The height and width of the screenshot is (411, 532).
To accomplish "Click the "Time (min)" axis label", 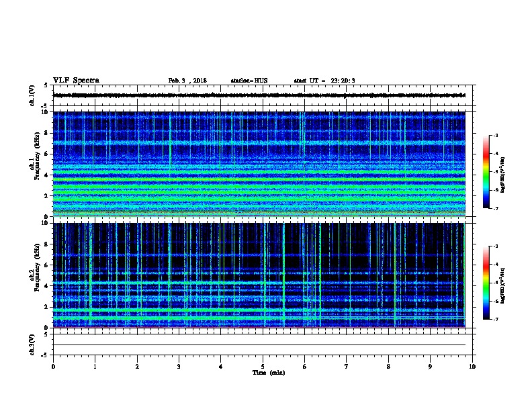I will tap(269, 373).
